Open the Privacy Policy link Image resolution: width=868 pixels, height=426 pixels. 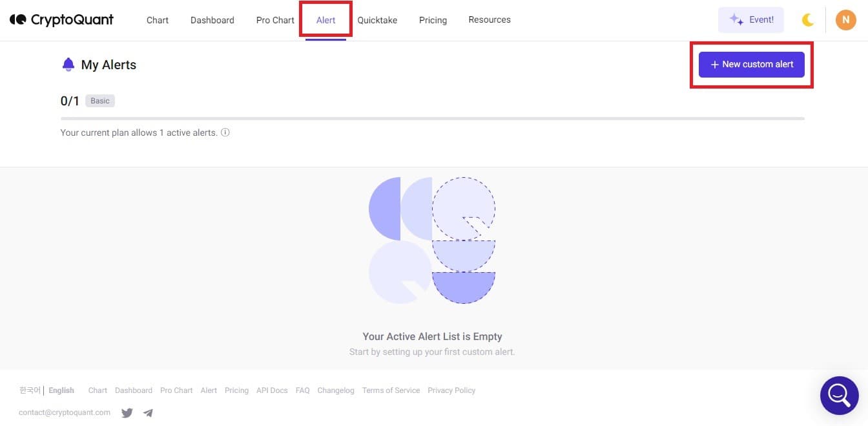[x=451, y=390]
